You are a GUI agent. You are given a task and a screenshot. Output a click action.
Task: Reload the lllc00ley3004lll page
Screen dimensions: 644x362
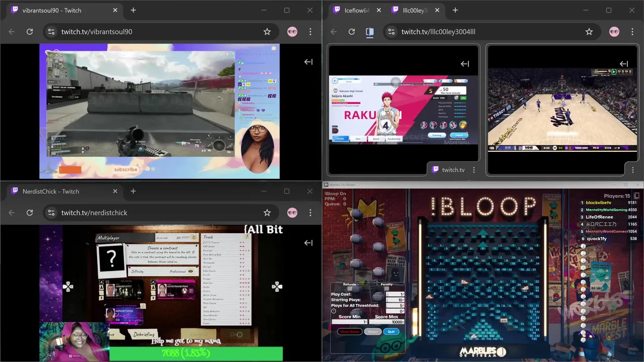tap(352, 32)
